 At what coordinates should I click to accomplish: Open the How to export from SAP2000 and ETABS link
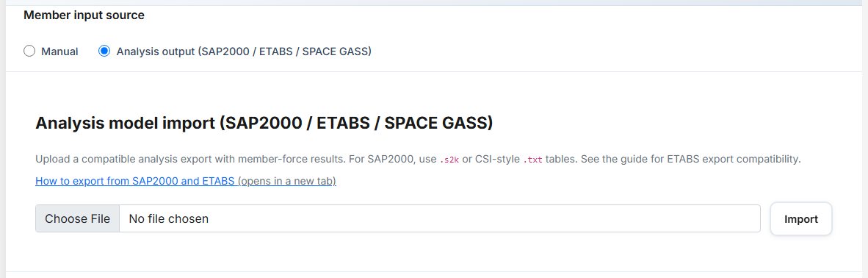(x=136, y=181)
